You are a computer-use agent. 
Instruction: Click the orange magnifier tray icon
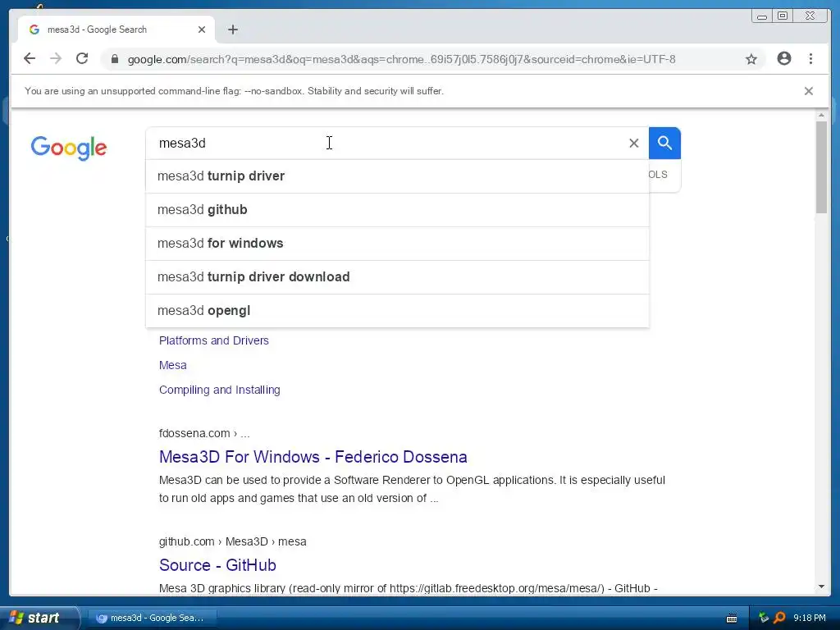pyautogui.click(x=780, y=618)
